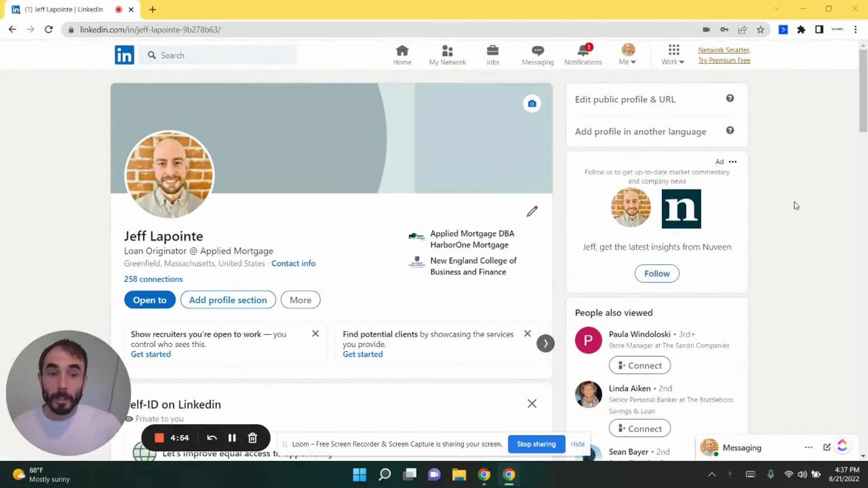Reload the LinkedIn page
This screenshot has width=868, height=488.
(x=48, y=29)
